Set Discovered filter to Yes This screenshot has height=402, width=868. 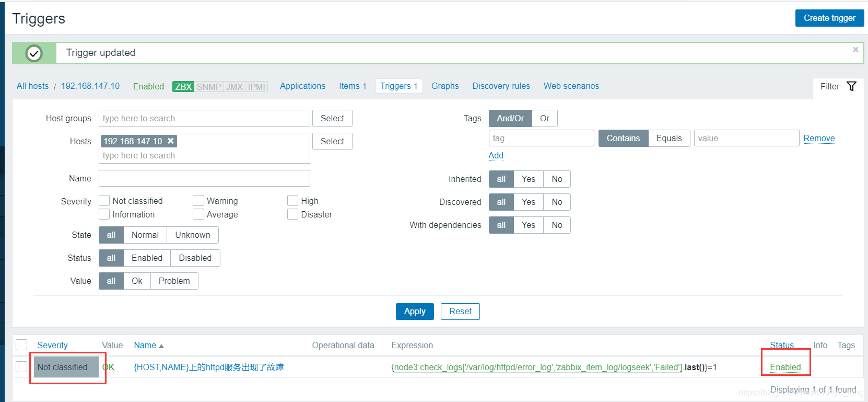[x=529, y=202]
